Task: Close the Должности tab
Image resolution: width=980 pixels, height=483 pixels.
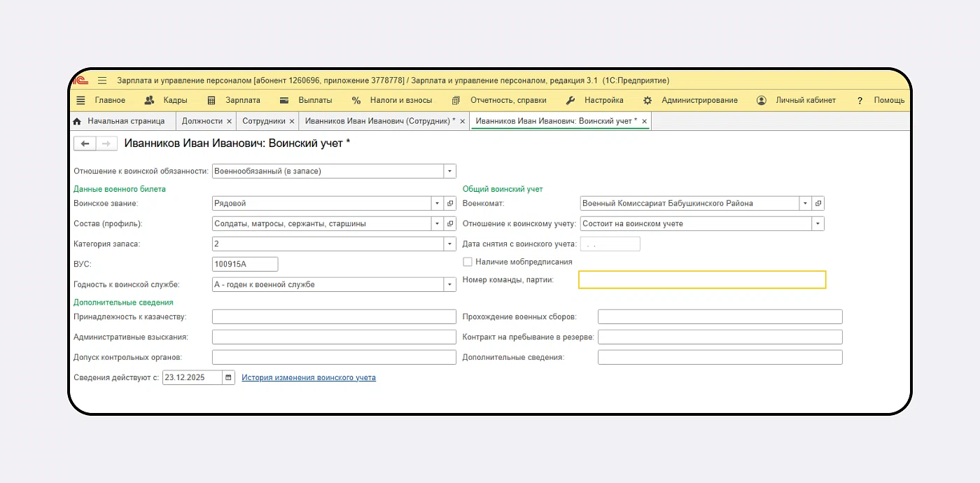Action: pos(229,121)
